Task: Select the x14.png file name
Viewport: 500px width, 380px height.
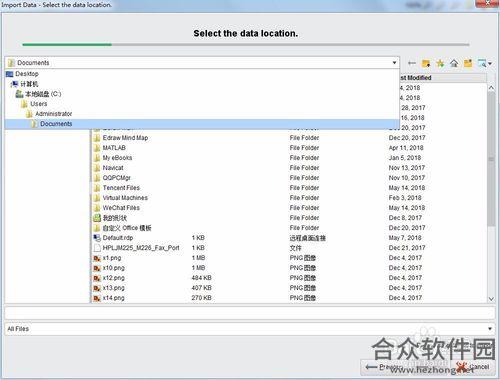Action: tap(114, 298)
